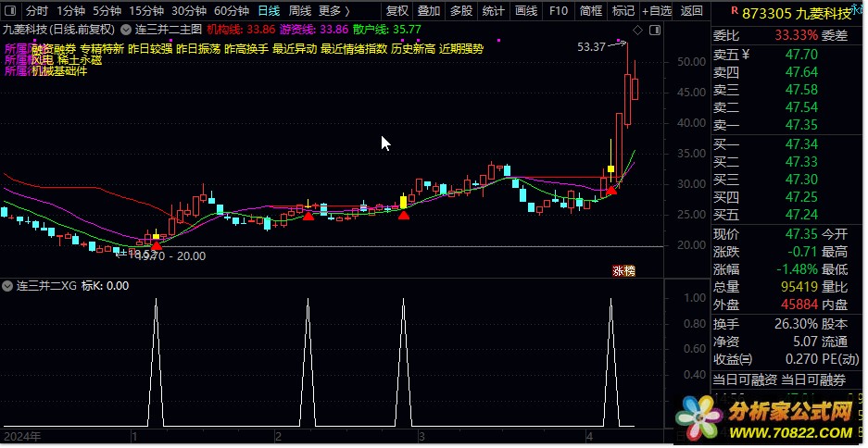Image resolution: width=868 pixels, height=448 pixels.
Task: Add stock via +自选 button
Action: [657, 10]
